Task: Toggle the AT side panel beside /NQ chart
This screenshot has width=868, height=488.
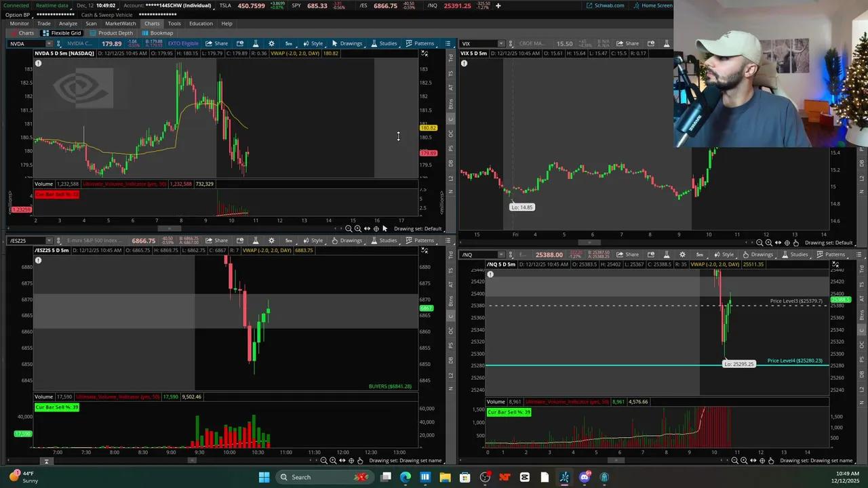Action: pos(862,299)
